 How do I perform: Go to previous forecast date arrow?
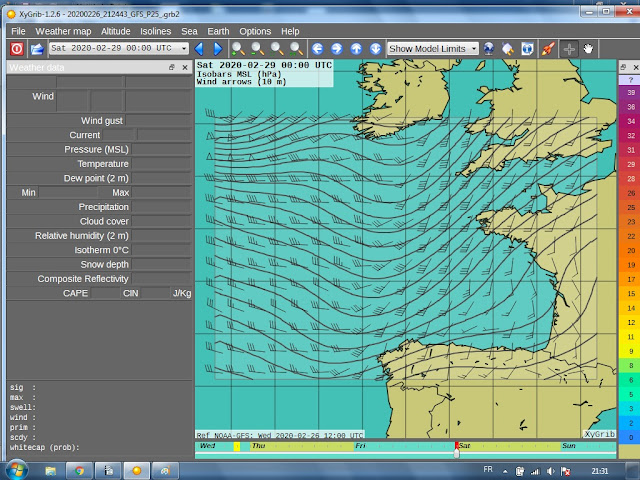[199, 48]
